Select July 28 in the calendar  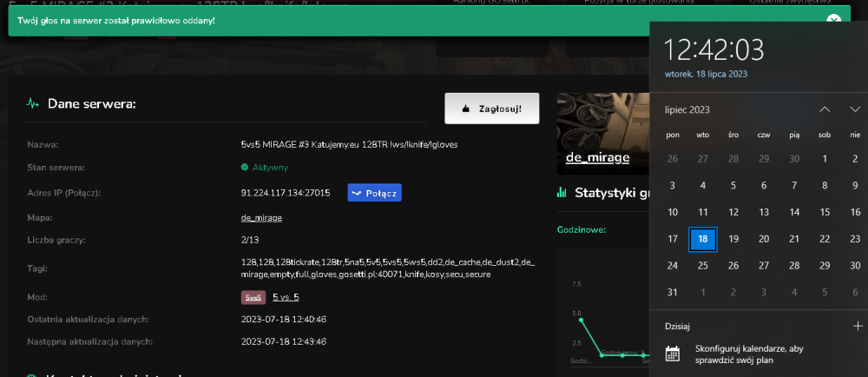794,266
